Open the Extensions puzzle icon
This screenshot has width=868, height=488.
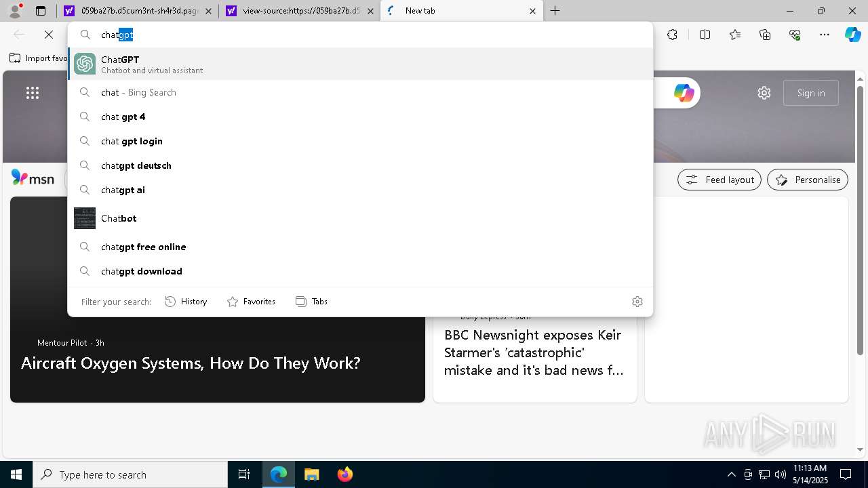[x=672, y=35]
